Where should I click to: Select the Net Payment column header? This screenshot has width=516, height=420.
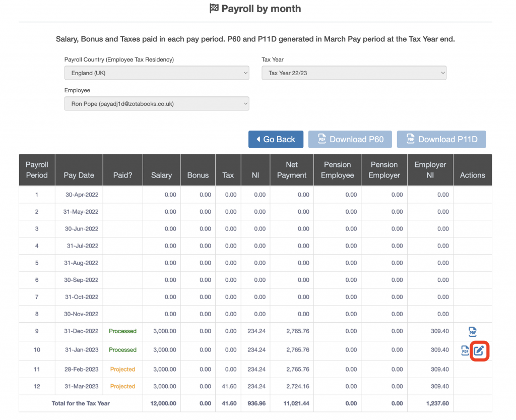tap(291, 170)
